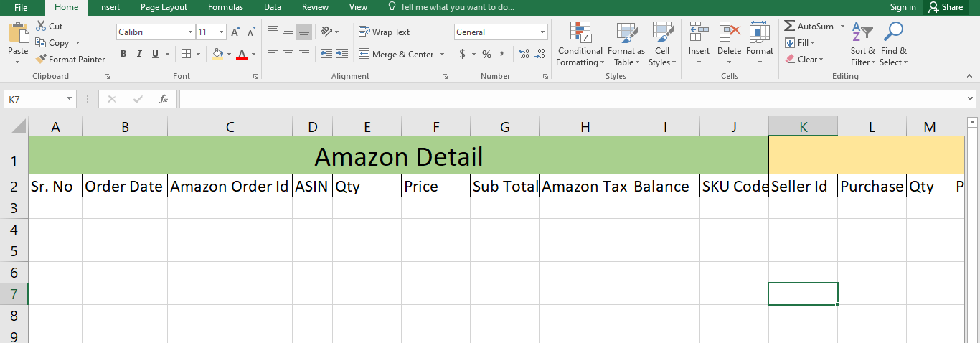
Task: Toggle Bottom Align
Action: click(304, 32)
